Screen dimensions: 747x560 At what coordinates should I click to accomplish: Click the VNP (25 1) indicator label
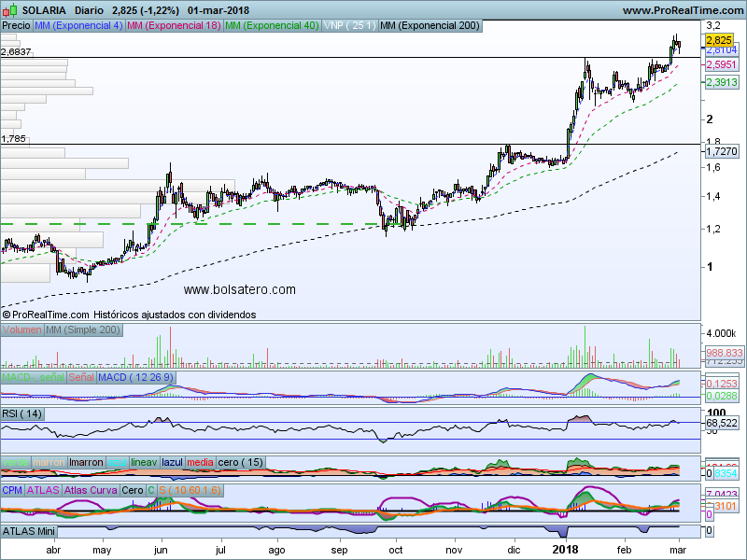point(349,25)
